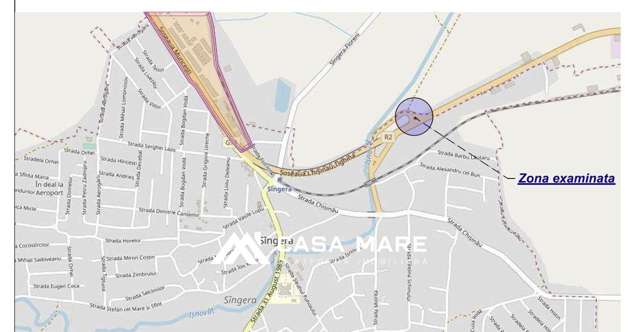Open the Zona examinata link
The image size is (644, 332).
click(x=567, y=178)
